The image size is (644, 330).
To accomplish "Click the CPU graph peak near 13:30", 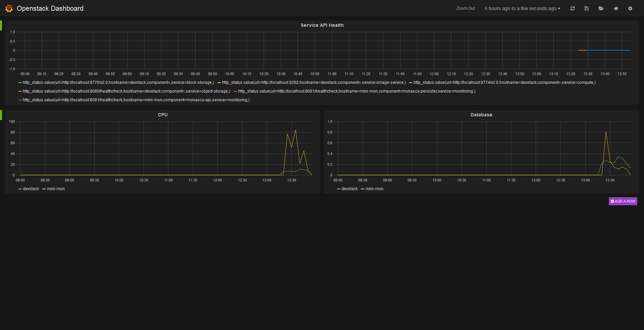I will tap(296, 130).
